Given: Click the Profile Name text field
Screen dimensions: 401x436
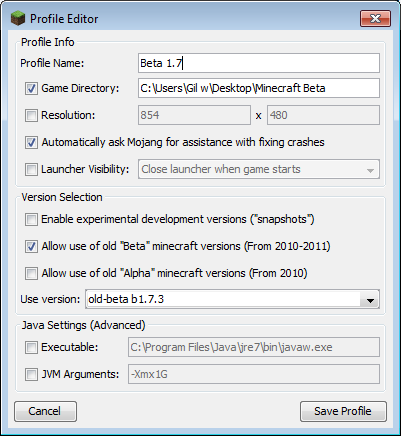Looking at the screenshot, I should coord(259,63).
